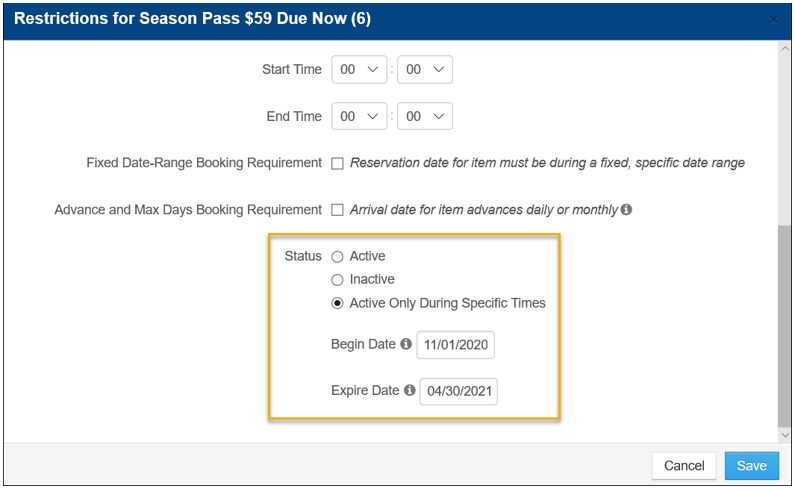
Task: Open Start Time hour dropdown
Action: [x=359, y=69]
